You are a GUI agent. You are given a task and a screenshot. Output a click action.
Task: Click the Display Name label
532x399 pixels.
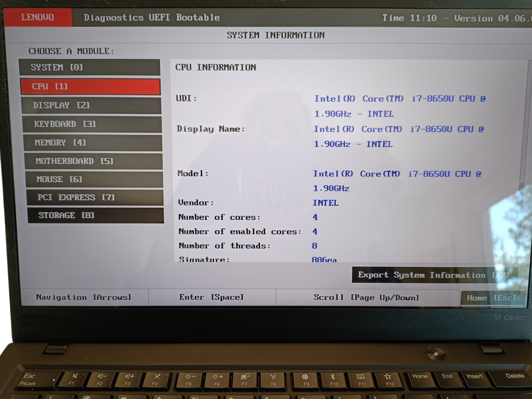pos(211,129)
